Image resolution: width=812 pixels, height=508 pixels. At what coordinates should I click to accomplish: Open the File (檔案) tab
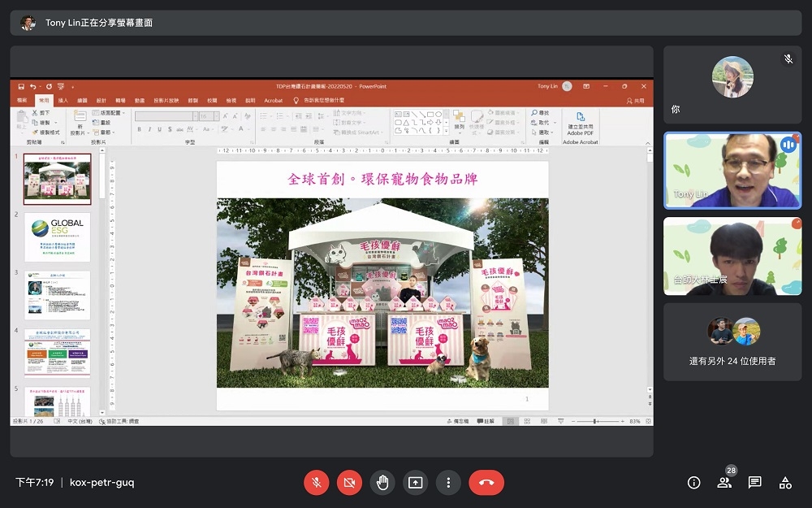pos(22,101)
